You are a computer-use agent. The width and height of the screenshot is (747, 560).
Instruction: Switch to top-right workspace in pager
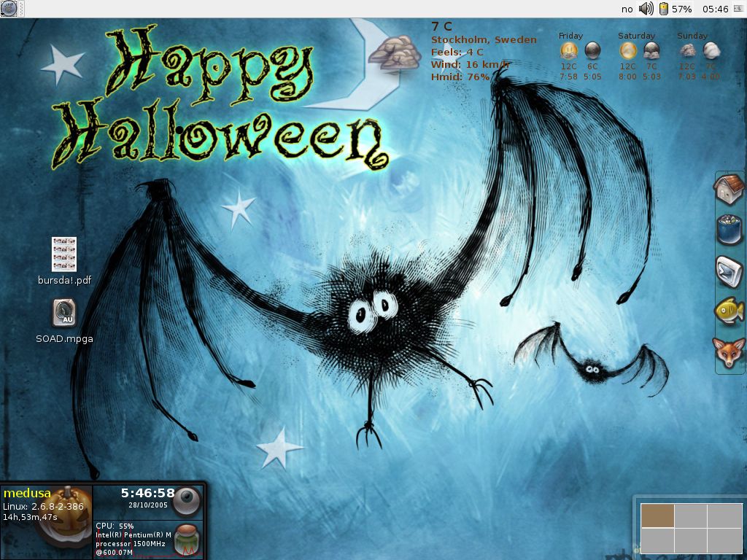(x=724, y=516)
